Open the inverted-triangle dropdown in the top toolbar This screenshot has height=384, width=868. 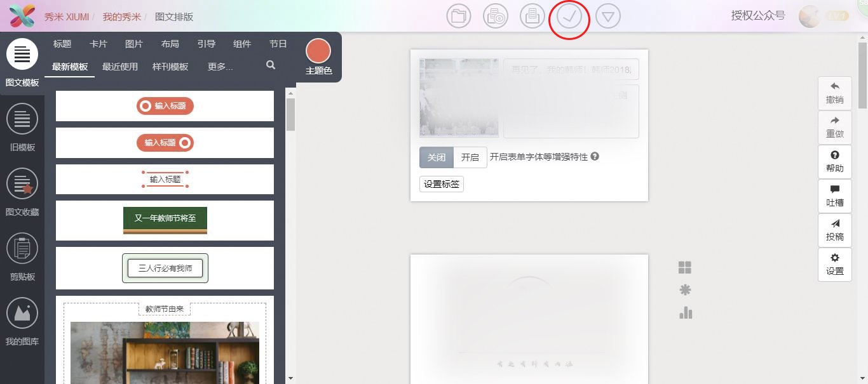coord(607,17)
